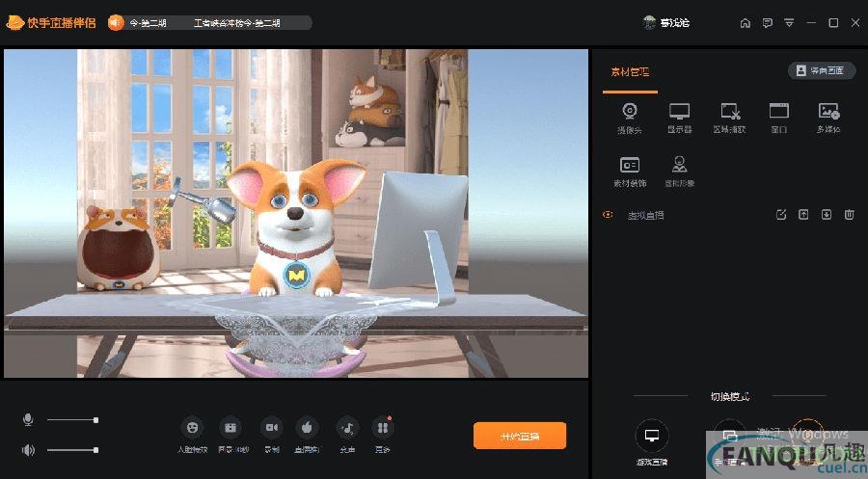This screenshot has height=479, width=868.
Task: Switch to the 素材管理 tab
Action: tap(630, 72)
